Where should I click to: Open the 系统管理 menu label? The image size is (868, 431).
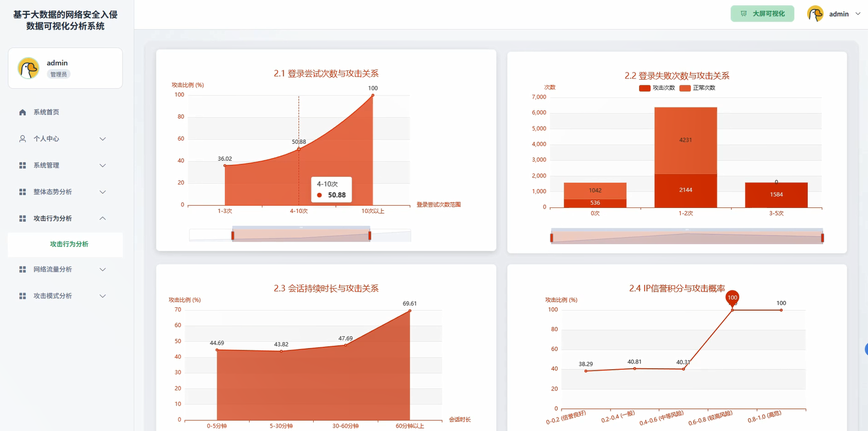pos(46,166)
